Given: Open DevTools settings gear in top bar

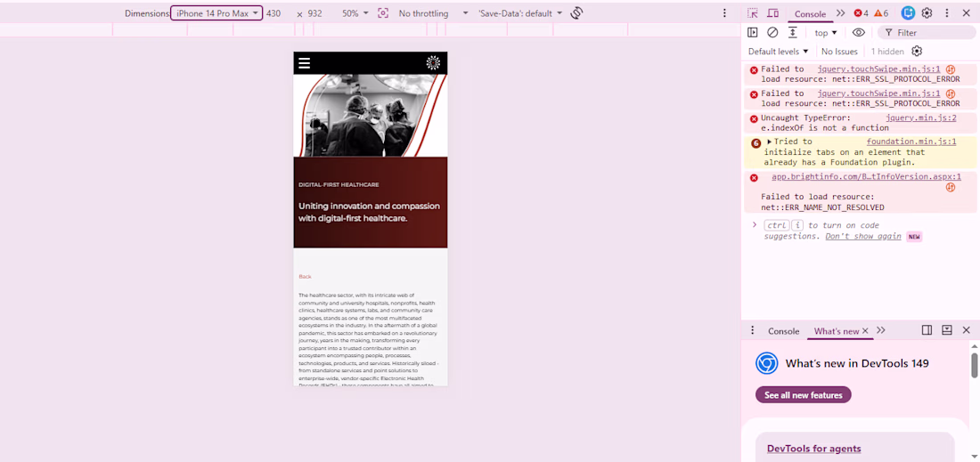Looking at the screenshot, I should click(927, 13).
